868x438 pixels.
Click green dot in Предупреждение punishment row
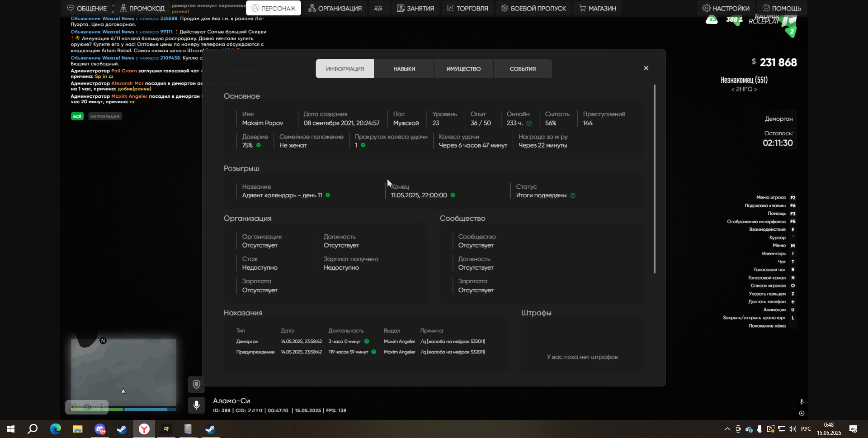coord(373,352)
